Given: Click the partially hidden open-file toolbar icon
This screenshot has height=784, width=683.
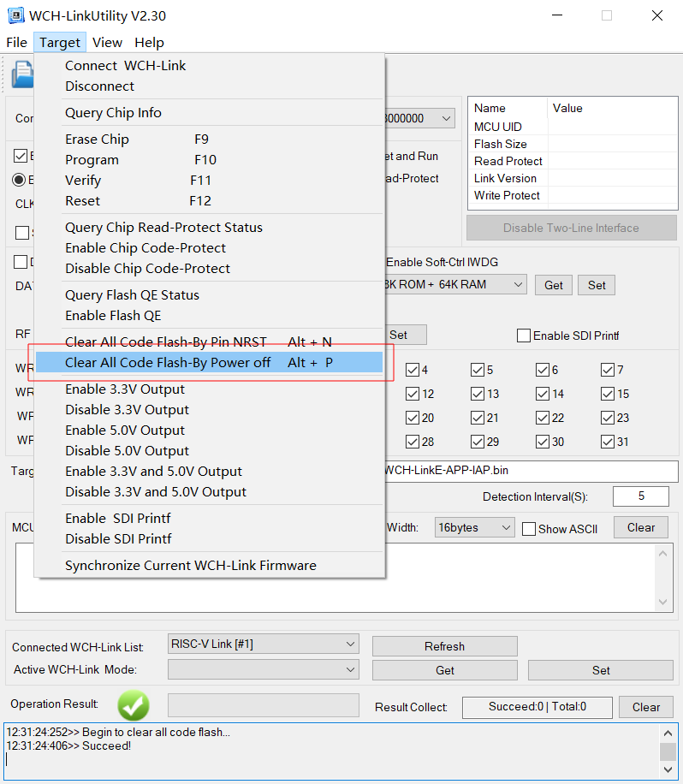Looking at the screenshot, I should click(22, 74).
